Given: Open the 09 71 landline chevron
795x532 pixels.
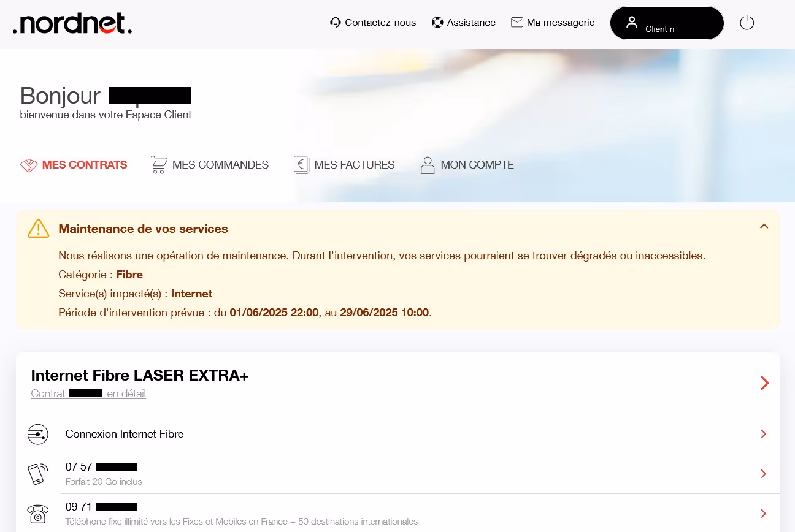Looking at the screenshot, I should pos(764,514).
